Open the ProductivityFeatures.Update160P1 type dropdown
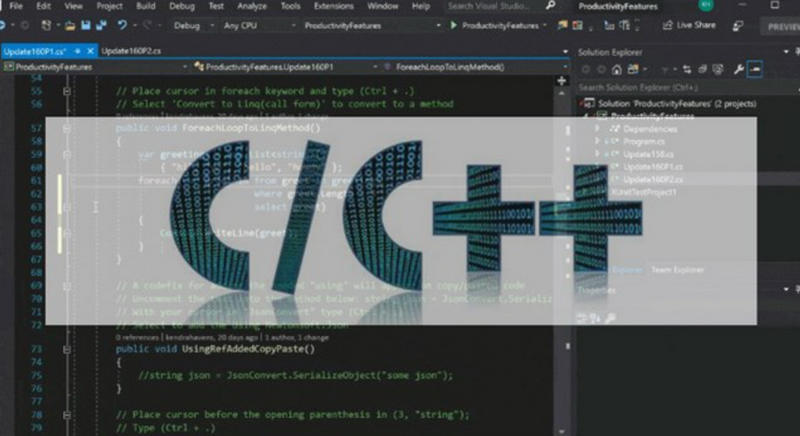 (286, 67)
